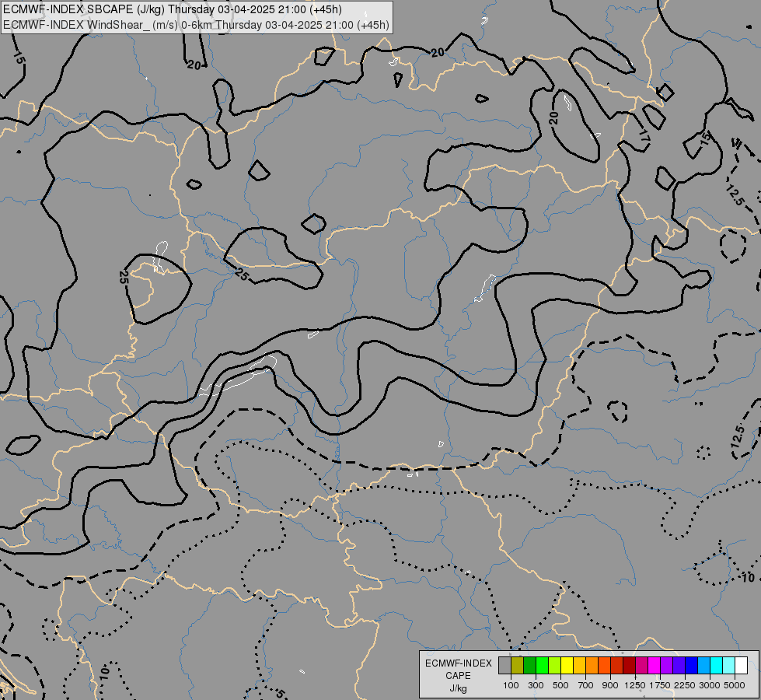Click the legend label 100

tap(511, 685)
